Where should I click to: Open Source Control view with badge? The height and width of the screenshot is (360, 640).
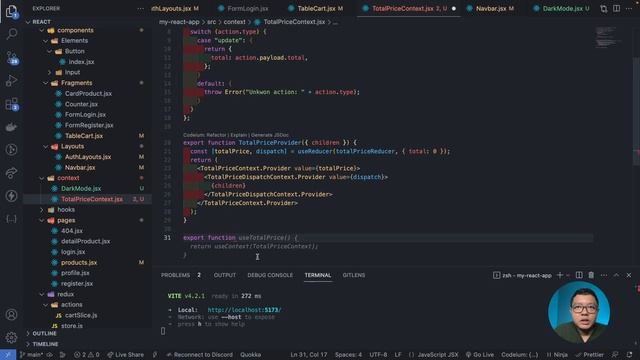coord(11,58)
